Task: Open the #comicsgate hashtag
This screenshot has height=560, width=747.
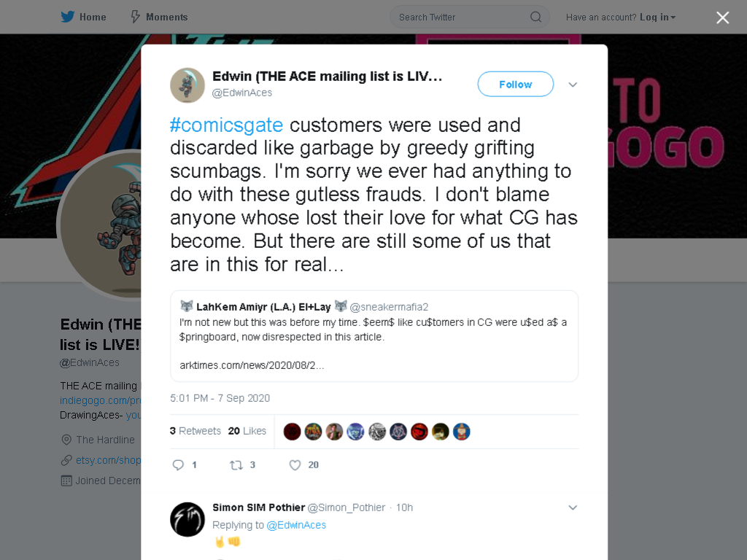Action: click(x=226, y=125)
